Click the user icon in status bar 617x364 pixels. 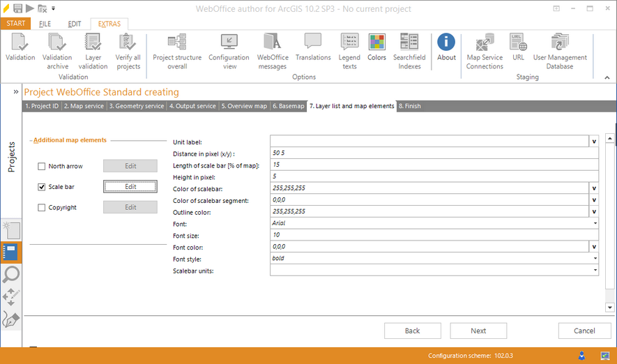[581, 356]
